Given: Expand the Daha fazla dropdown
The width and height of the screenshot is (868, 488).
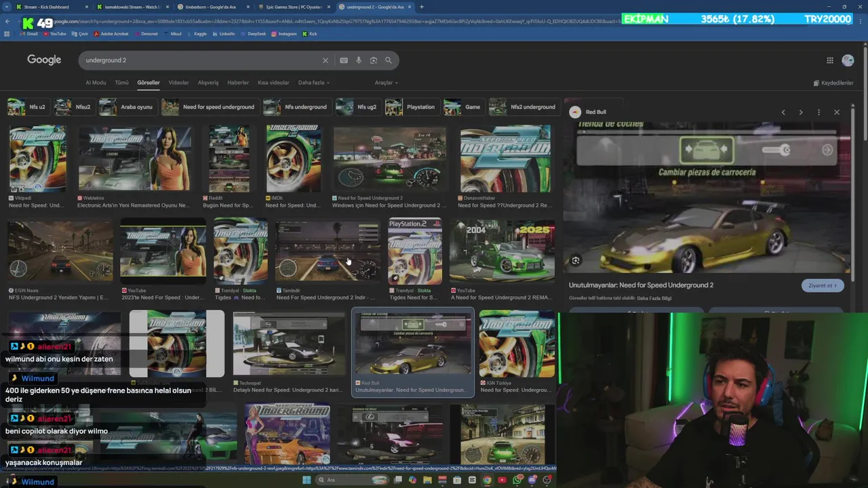Looking at the screenshot, I should click(x=314, y=83).
